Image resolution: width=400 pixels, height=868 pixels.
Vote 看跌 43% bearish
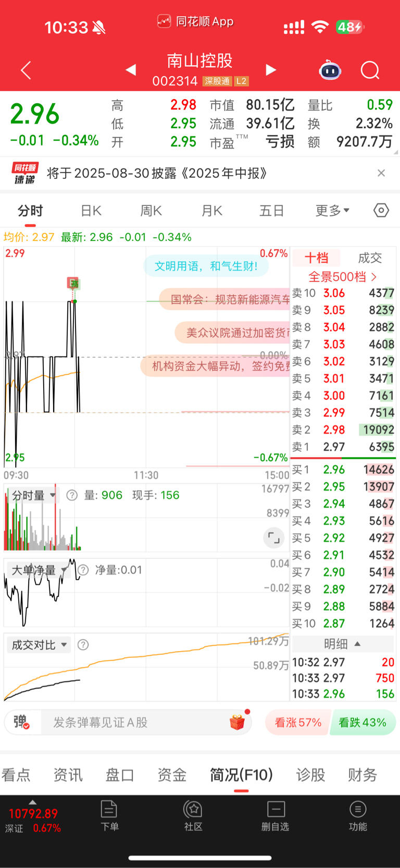(x=362, y=723)
